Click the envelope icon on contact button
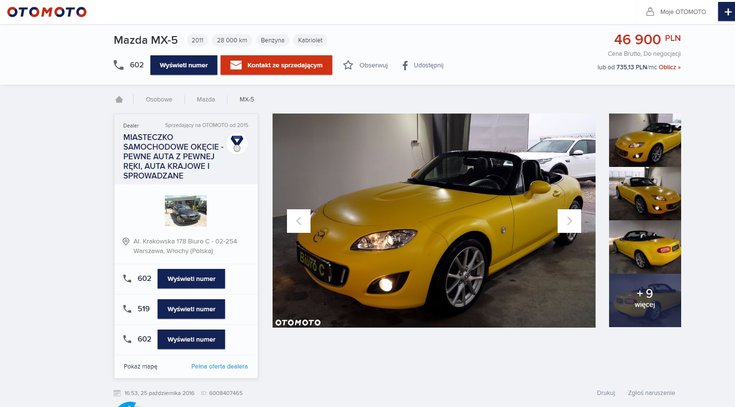This screenshot has height=407, width=735. coord(236,65)
